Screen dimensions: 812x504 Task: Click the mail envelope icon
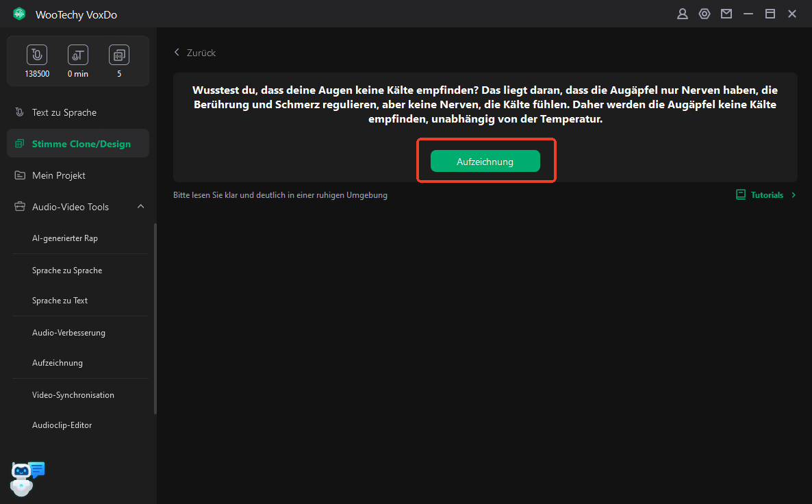[726, 14]
